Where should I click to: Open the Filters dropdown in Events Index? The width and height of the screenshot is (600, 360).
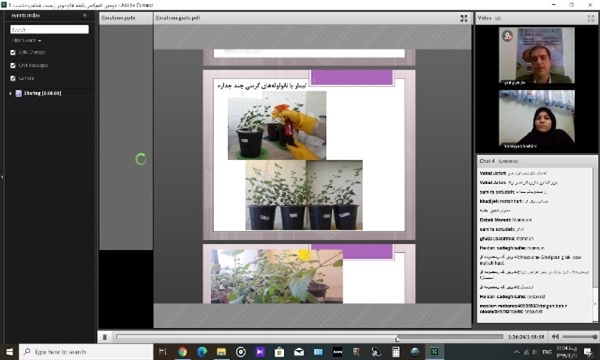pos(26,40)
